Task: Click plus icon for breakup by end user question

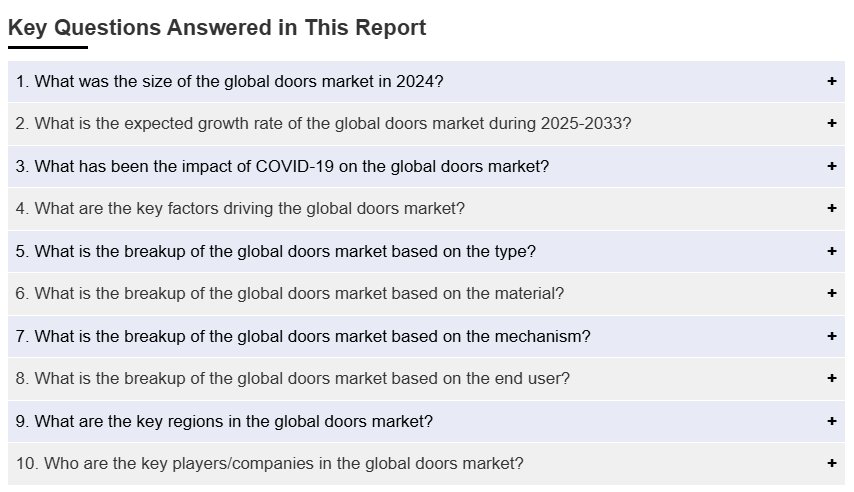Action: (831, 379)
